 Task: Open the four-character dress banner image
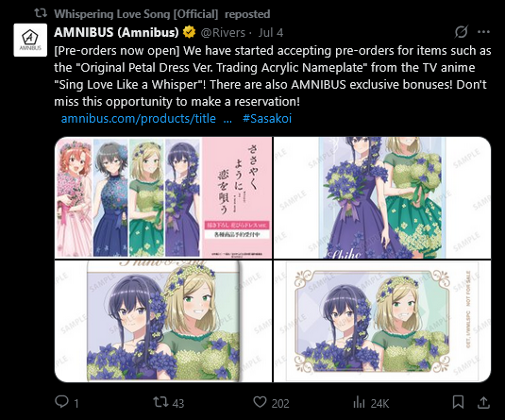click(x=163, y=197)
